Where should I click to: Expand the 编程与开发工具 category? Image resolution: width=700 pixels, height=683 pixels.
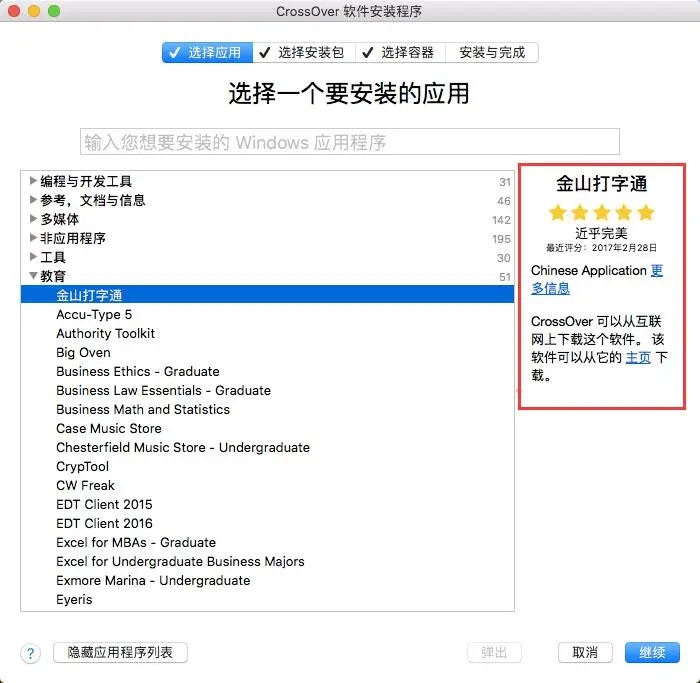33,181
